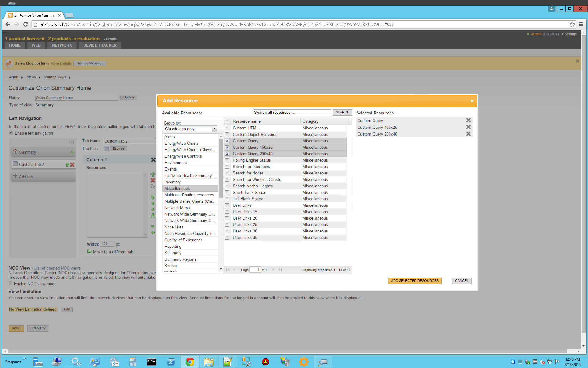Remove Custom Query 200x40 from selected list

468,134
